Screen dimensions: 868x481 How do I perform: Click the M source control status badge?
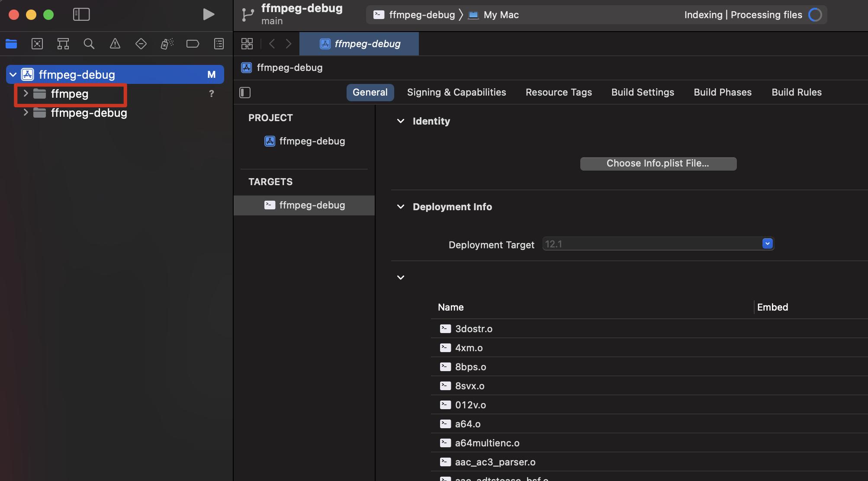click(x=212, y=74)
